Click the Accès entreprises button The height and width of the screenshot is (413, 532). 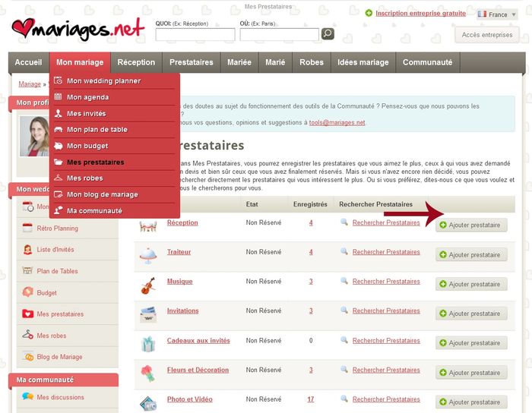tap(487, 35)
